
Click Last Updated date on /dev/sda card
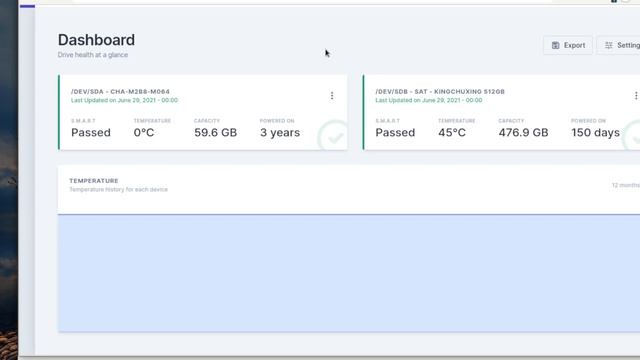click(x=124, y=100)
